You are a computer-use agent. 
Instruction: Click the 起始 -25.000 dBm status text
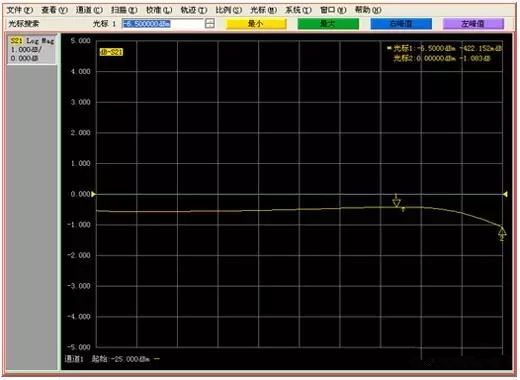(x=121, y=359)
